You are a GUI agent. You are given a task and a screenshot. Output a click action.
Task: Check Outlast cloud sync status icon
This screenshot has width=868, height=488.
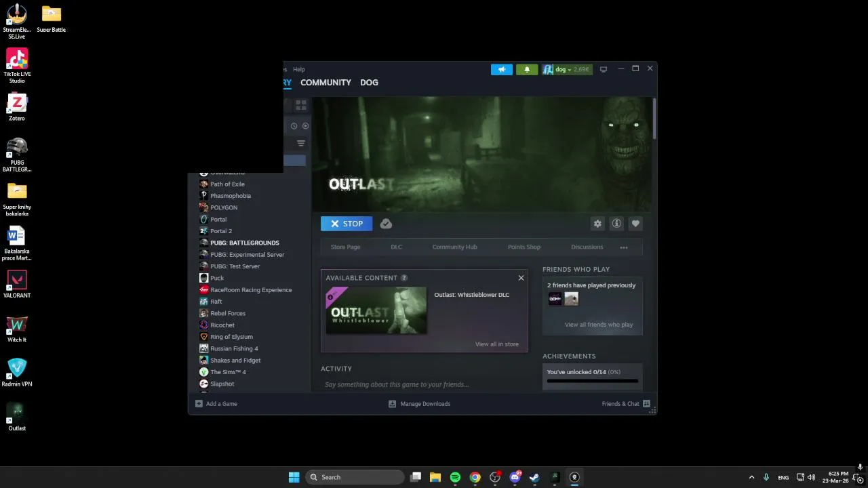[x=386, y=224]
